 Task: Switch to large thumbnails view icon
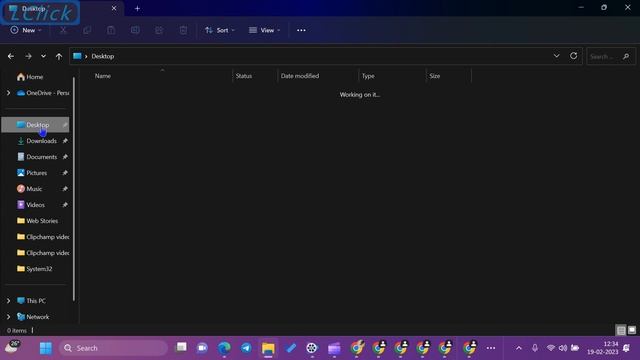click(632, 330)
